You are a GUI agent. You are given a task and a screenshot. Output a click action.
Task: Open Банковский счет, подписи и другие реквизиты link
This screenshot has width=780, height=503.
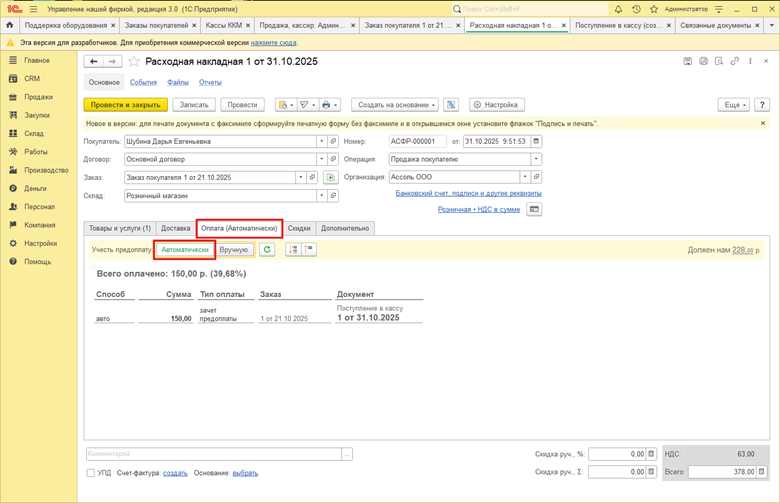tap(469, 192)
